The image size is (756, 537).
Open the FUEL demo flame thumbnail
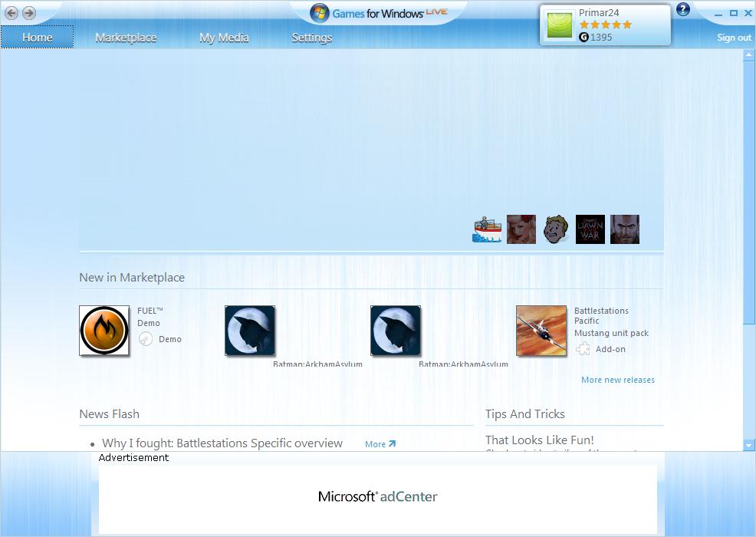point(104,331)
